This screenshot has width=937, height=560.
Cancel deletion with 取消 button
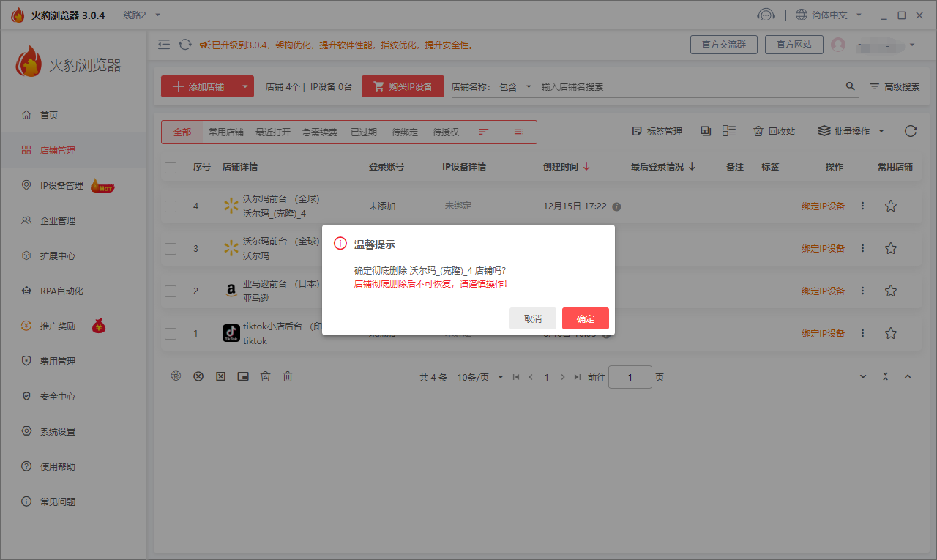pyautogui.click(x=532, y=318)
